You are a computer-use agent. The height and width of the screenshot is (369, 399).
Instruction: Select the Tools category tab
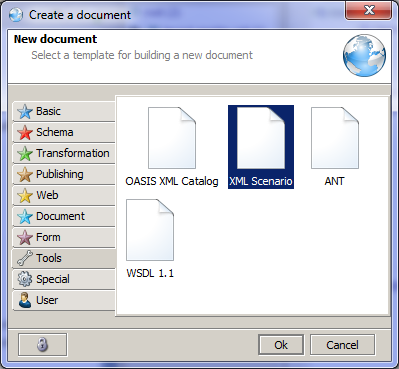[64, 258]
